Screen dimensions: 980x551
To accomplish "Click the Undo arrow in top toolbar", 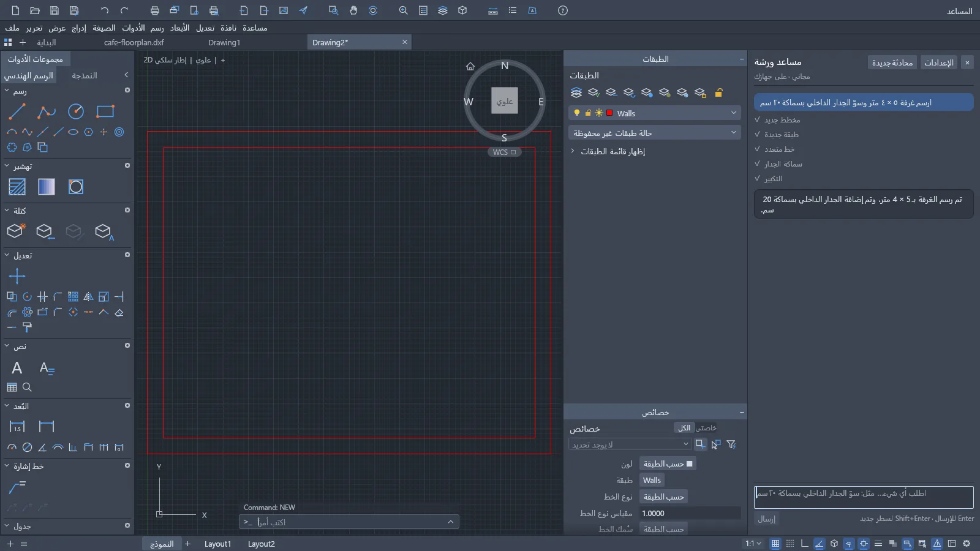I will 105,10.
